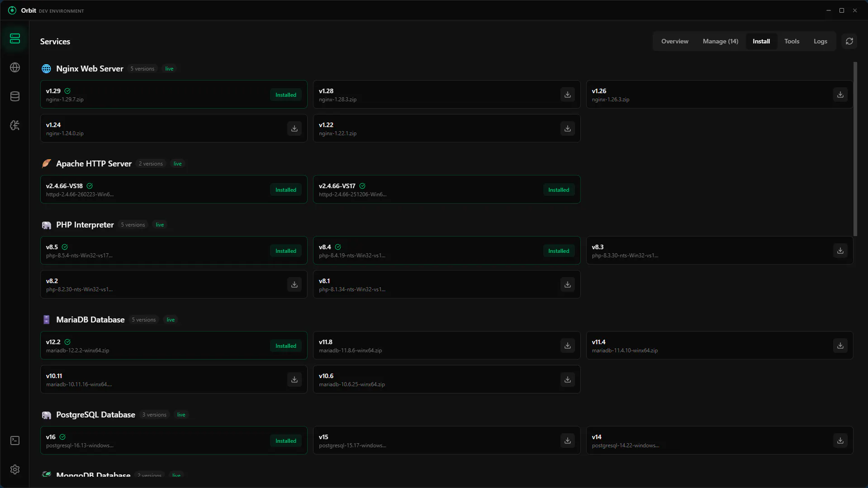This screenshot has width=868, height=488.
Task: Download PostgreSQL v14
Action: [x=840, y=441]
